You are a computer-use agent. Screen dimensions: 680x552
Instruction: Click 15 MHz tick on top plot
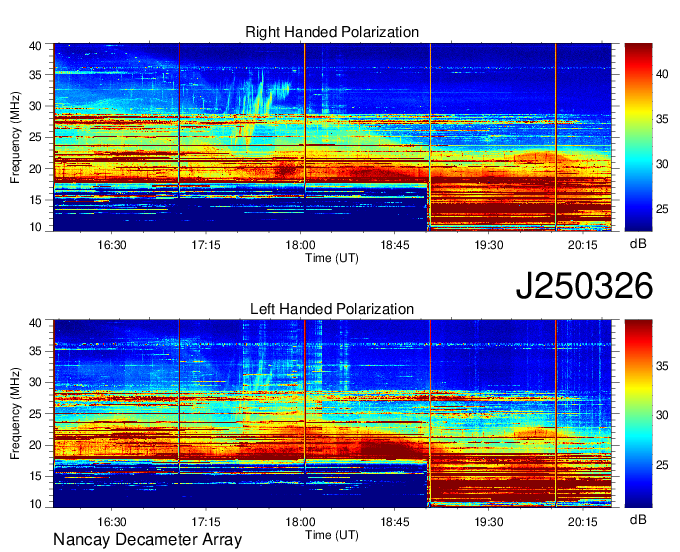click(35, 200)
